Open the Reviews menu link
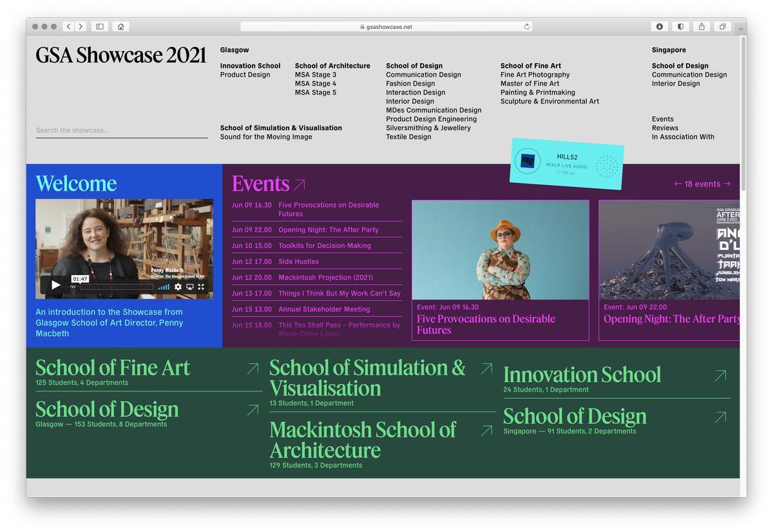Image resolution: width=773 pixels, height=532 pixels. 665,128
